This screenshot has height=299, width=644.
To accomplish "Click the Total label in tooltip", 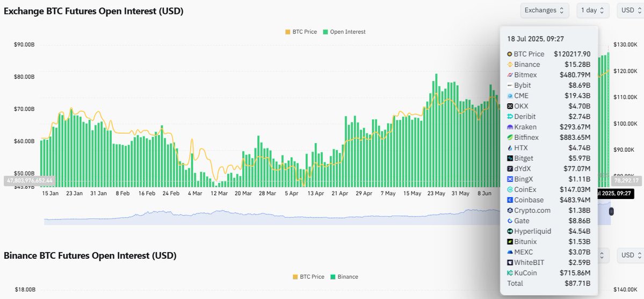I will coord(515,283).
